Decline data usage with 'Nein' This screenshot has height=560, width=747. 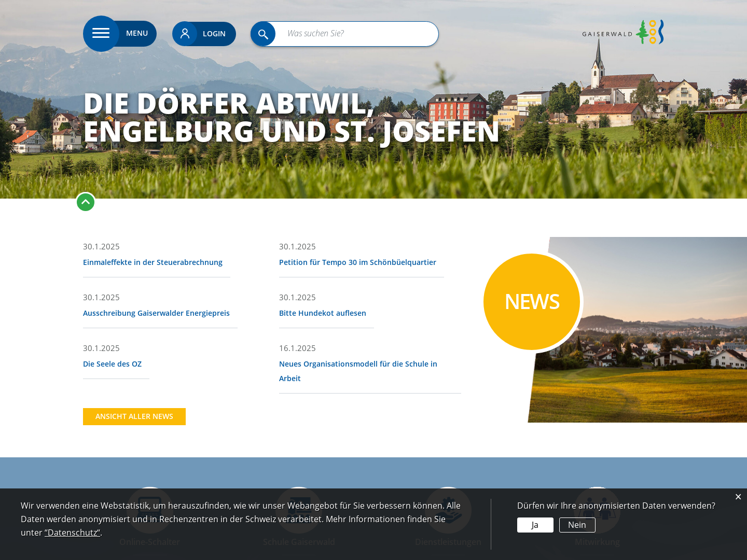pos(577,525)
